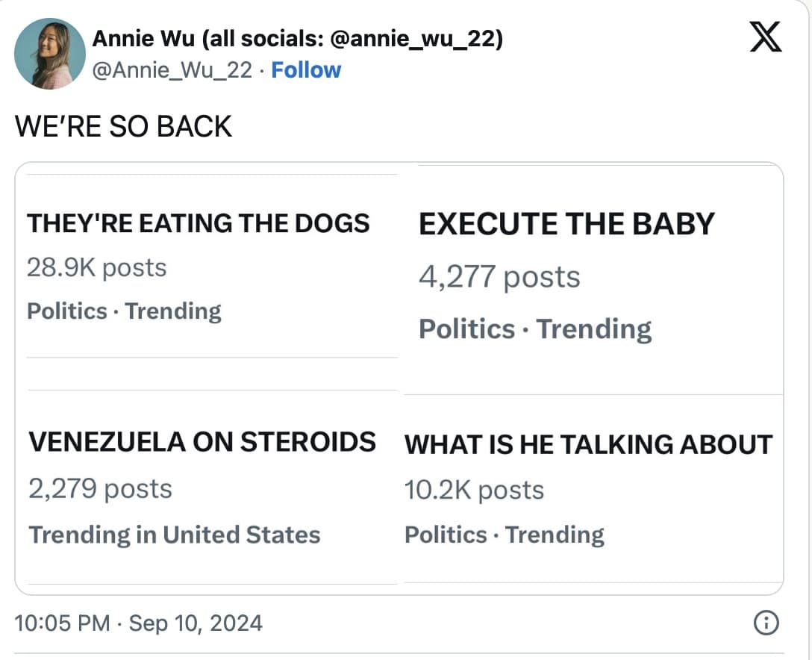
Task: Open the 10:05 PM Sep 10, 2024 timestamp
Action: tap(139, 623)
